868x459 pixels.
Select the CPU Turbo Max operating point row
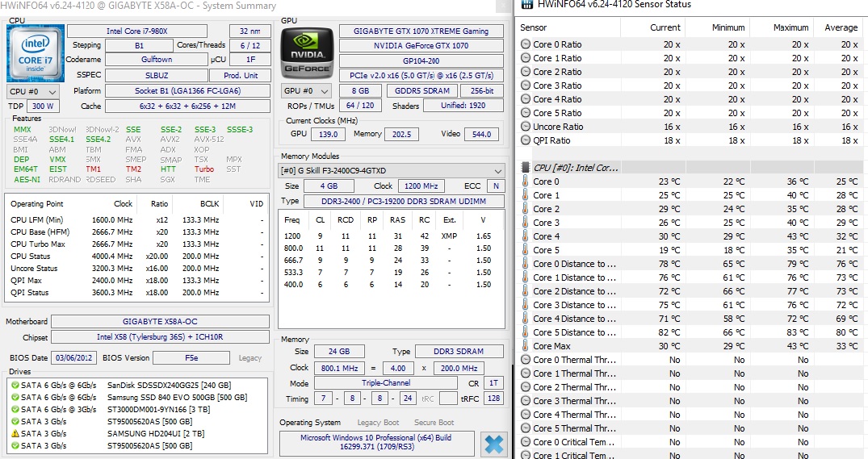pyautogui.click(x=136, y=244)
